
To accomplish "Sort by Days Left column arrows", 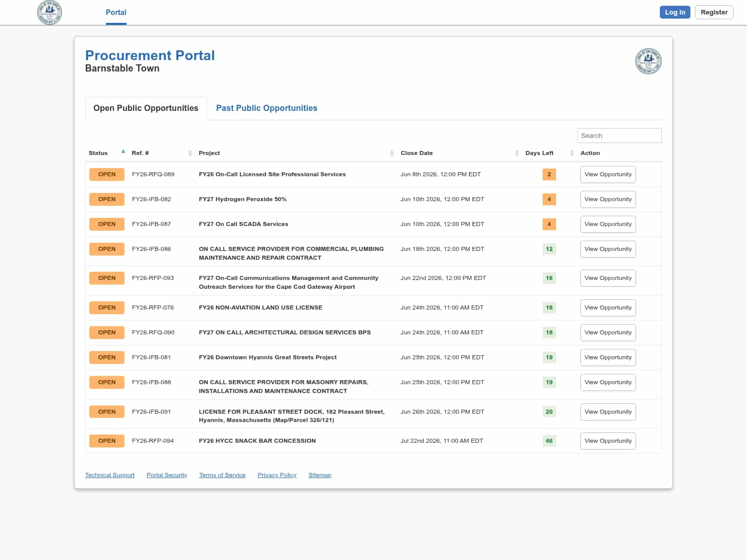I will [572, 153].
